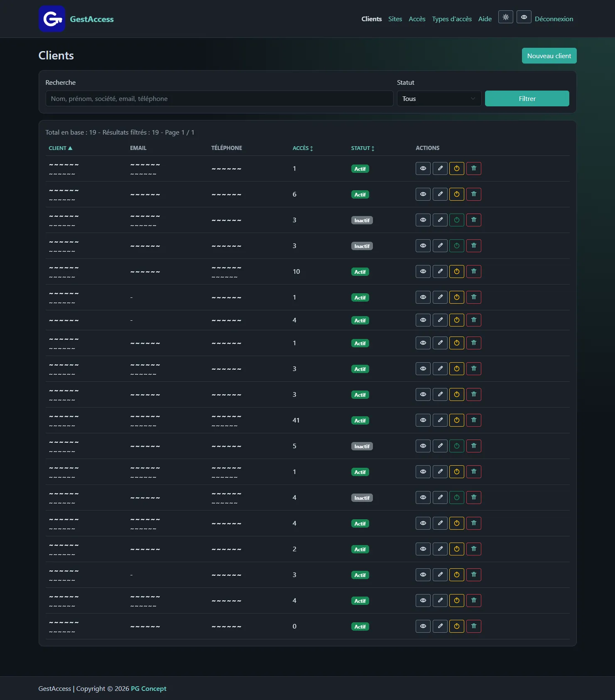Click the access count 10
Image resolution: width=615 pixels, height=700 pixels.
tap(296, 271)
